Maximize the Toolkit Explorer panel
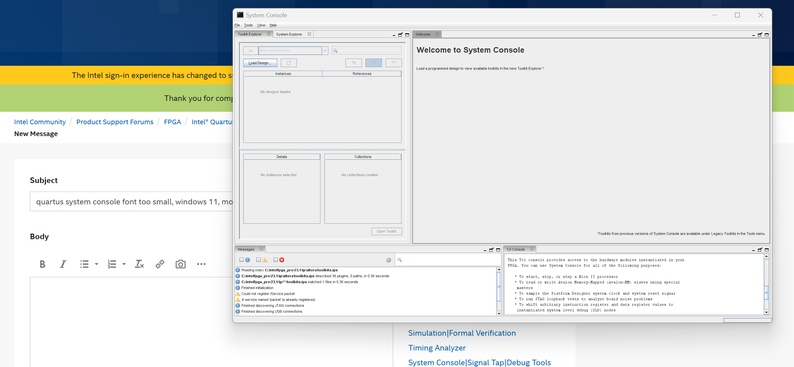 pos(406,35)
